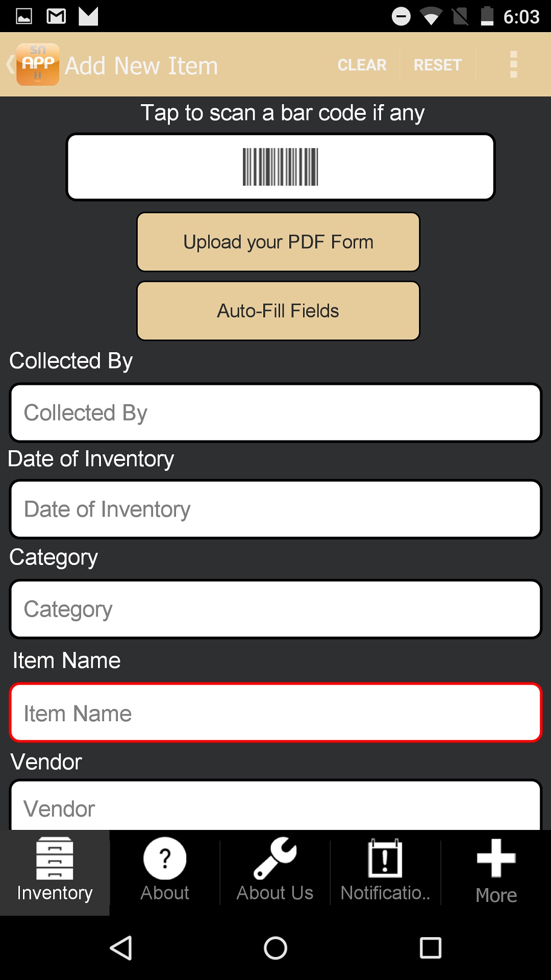Open the overflow menu with three dots
Screen dimensions: 551x980
(513, 64)
